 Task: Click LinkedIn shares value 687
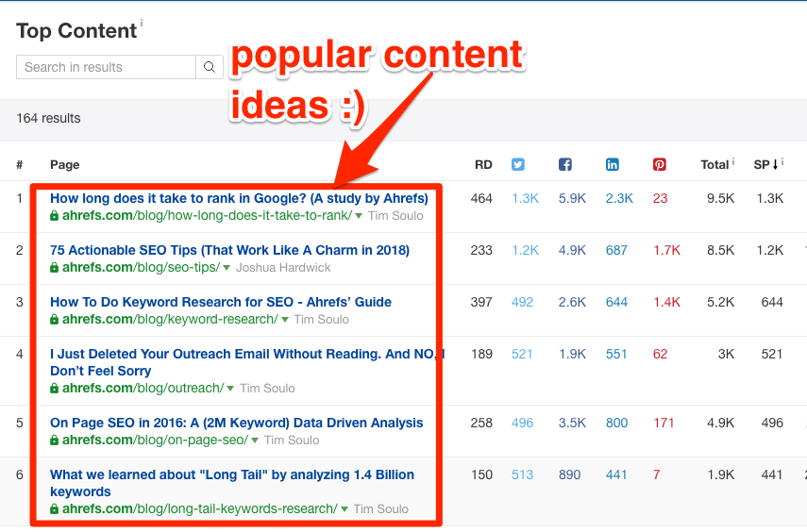(x=616, y=251)
